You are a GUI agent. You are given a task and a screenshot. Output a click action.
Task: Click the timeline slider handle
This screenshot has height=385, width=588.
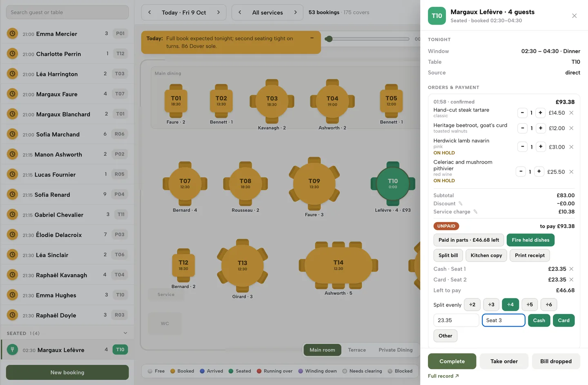[329, 39]
